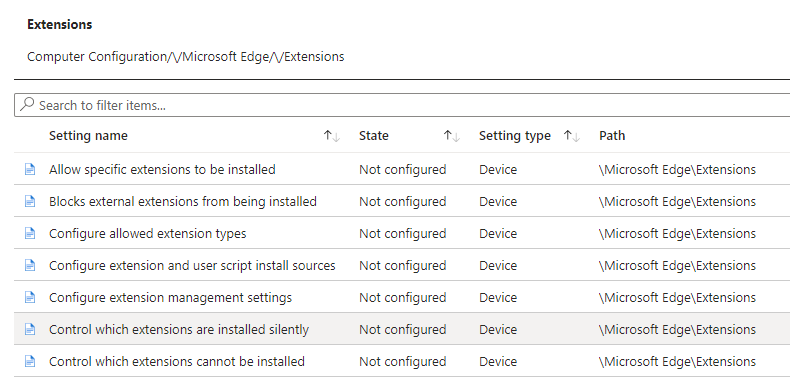Open Blocks external extensions from being installed
The image size is (790, 386).
(x=183, y=202)
